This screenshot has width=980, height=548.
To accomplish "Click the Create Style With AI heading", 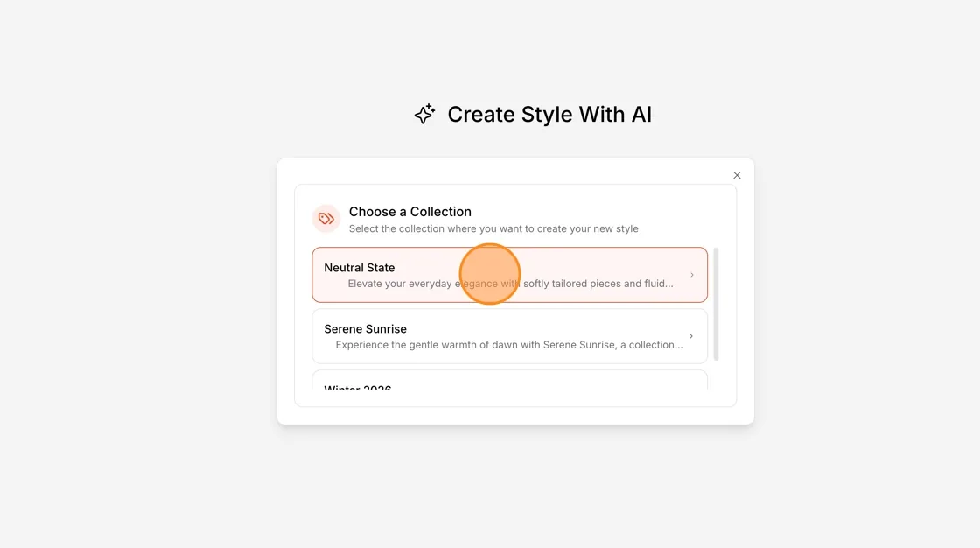I will 549,114.
